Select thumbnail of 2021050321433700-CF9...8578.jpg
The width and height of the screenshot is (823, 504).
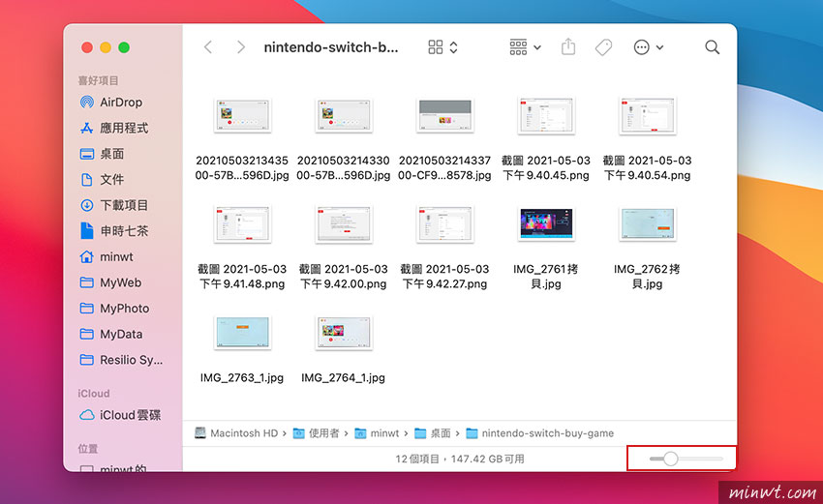click(444, 115)
